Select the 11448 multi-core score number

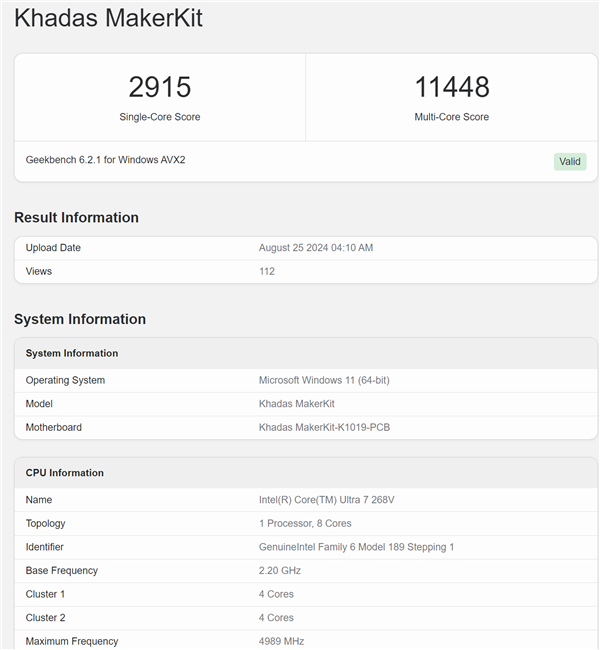[452, 87]
